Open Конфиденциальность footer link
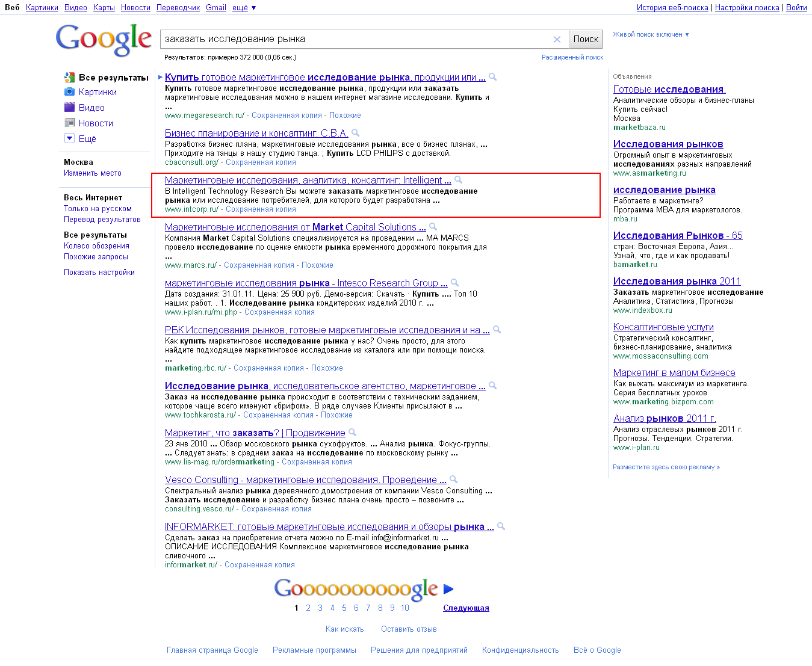The width and height of the screenshot is (812, 666). coord(520,650)
